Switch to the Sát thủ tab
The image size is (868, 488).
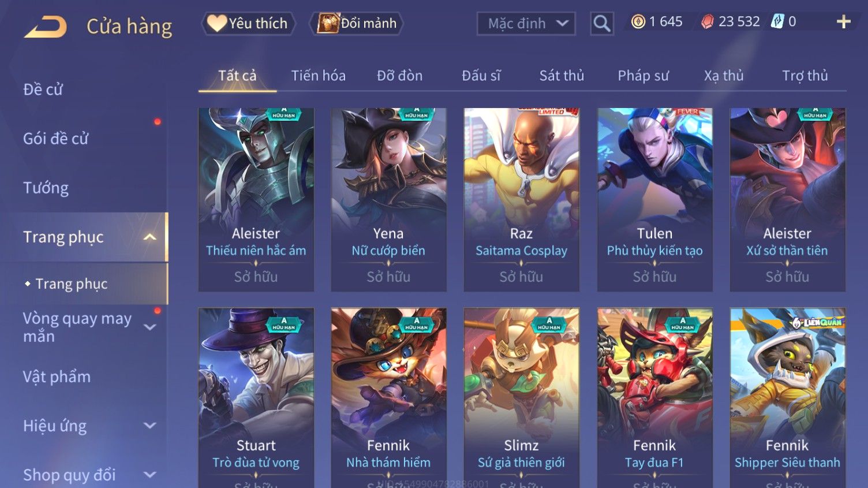click(x=562, y=76)
